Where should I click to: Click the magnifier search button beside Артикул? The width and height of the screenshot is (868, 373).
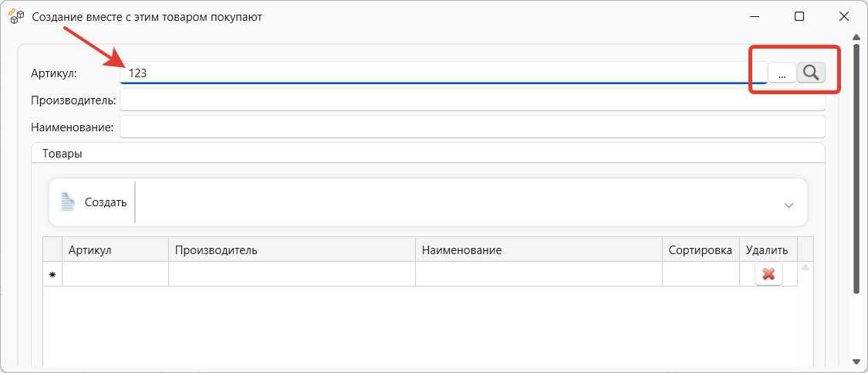coord(811,73)
